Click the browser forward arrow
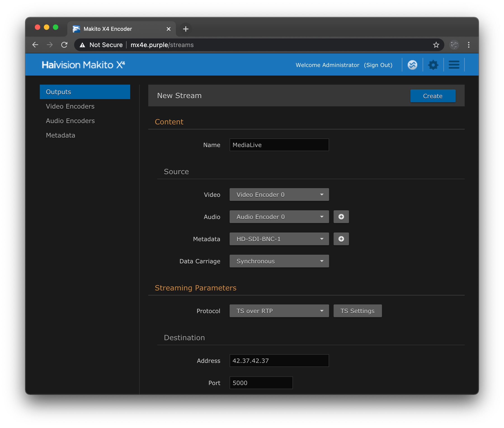 point(50,45)
